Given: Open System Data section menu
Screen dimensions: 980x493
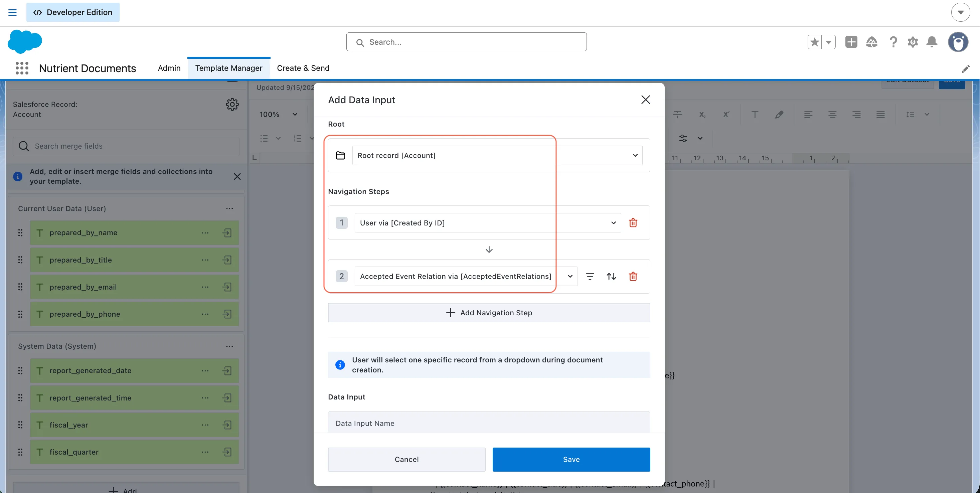Looking at the screenshot, I should [x=229, y=347].
